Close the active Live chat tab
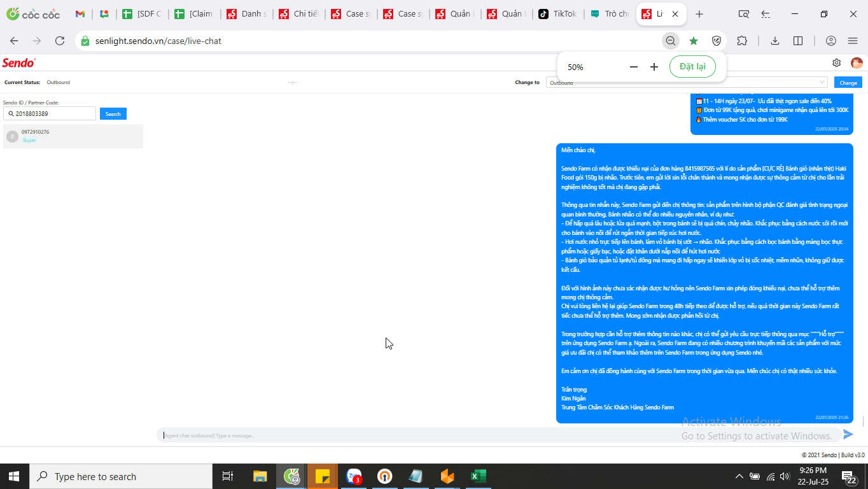This screenshot has width=868, height=489. [x=675, y=14]
